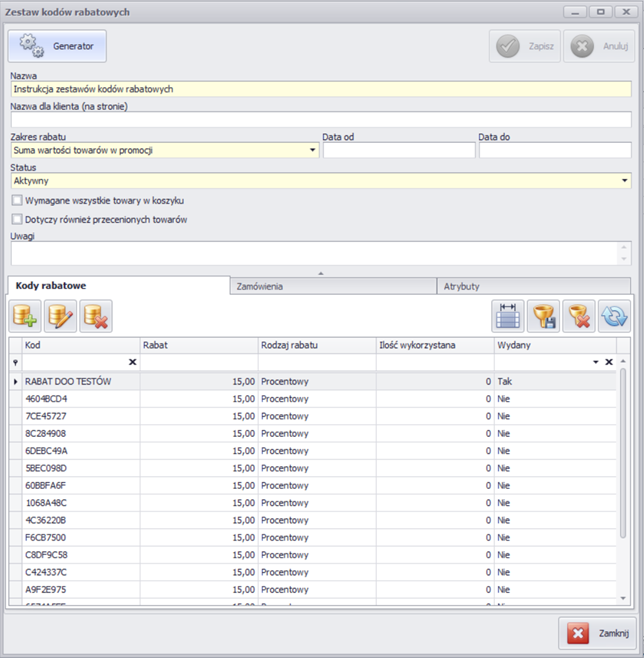
Task: Sort by the Kod column header
Action: click(x=81, y=345)
